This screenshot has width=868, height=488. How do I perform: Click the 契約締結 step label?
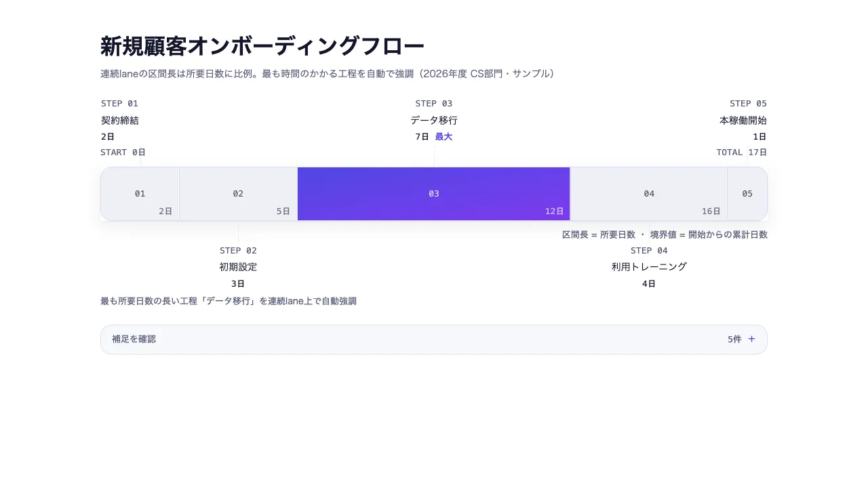[120, 121]
